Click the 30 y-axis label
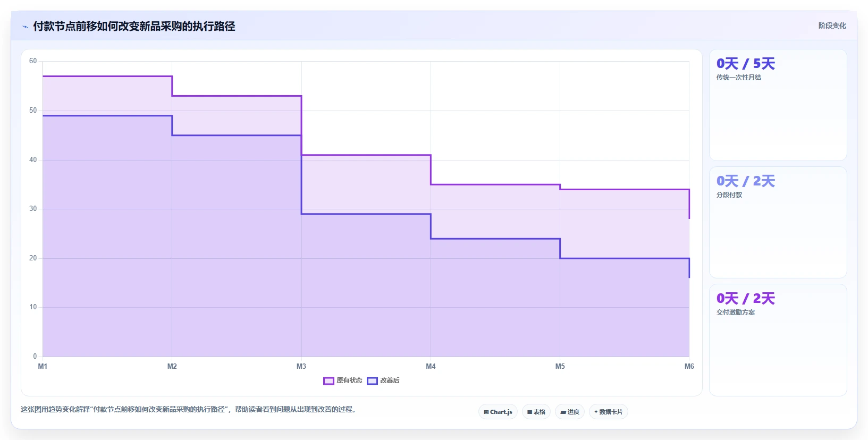 coord(33,209)
